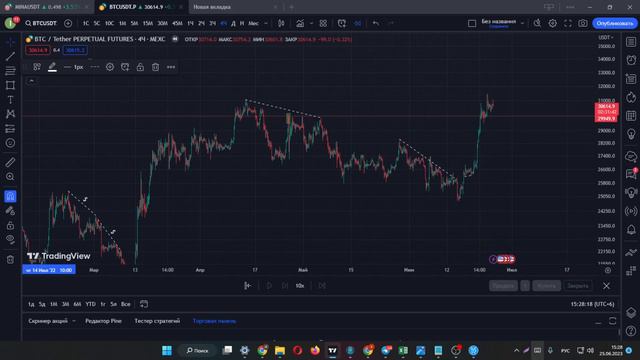Viewport: 640px width, 360px height.
Task: Collapse the chart legend arrow
Action: (31, 81)
